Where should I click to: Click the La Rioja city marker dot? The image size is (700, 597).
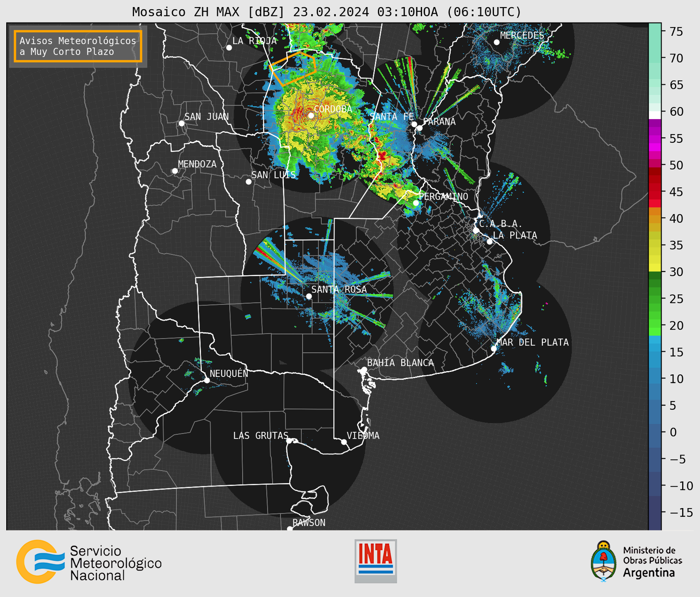229,48
